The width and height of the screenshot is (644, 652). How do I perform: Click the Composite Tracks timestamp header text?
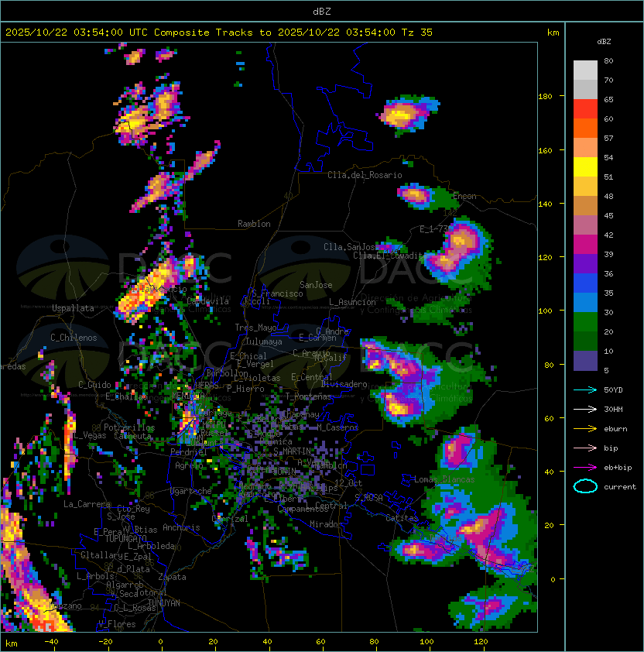pyautogui.click(x=219, y=33)
